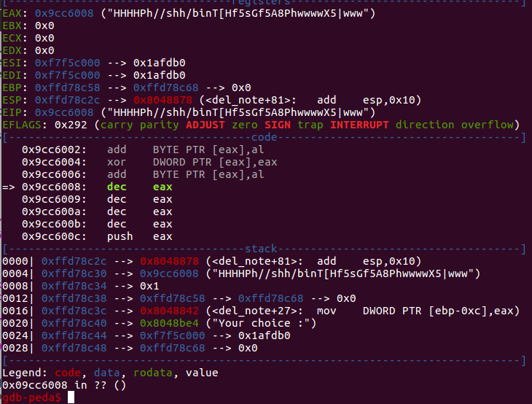Click the gdb-peda$ prompt input
Screen dimensions: 532x404
point(71,397)
